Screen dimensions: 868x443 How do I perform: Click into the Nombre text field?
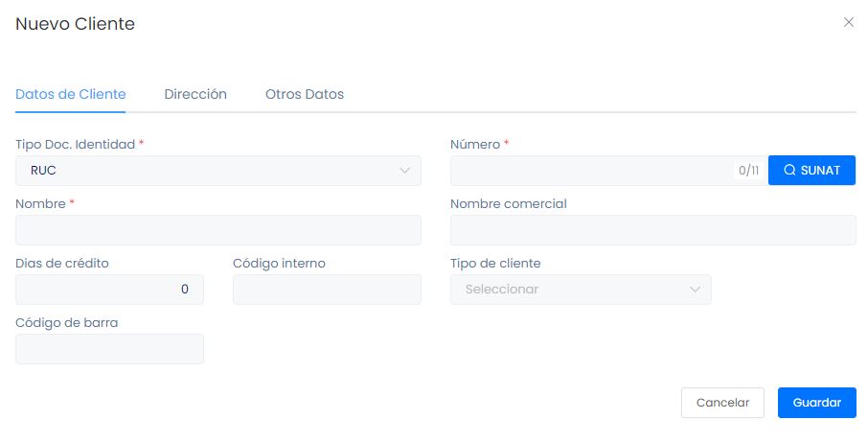pyautogui.click(x=218, y=230)
